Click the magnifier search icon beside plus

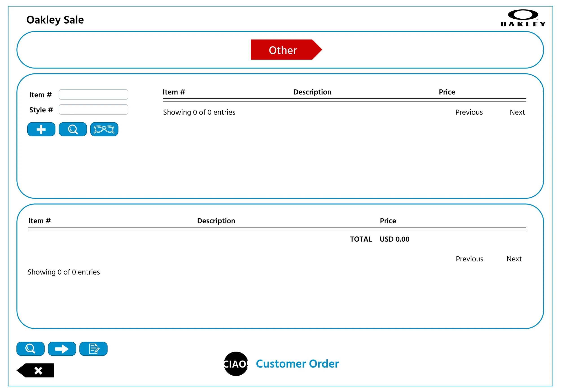[72, 129]
